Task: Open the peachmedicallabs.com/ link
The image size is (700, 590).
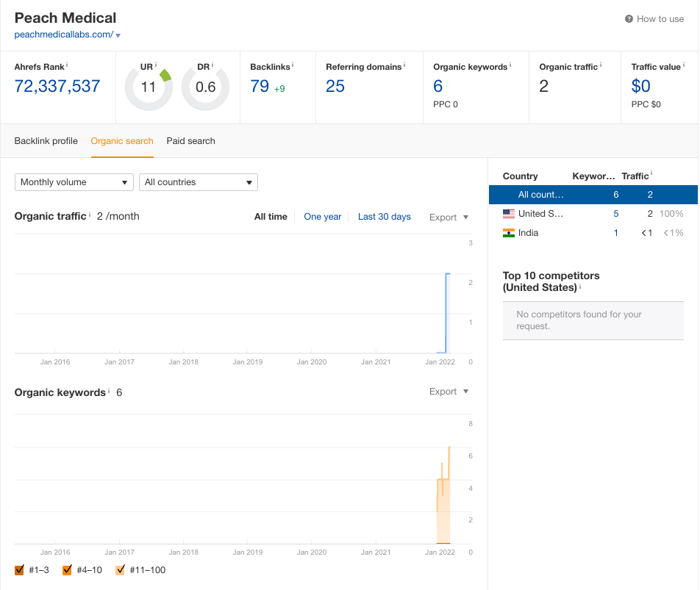Action: 64,35
